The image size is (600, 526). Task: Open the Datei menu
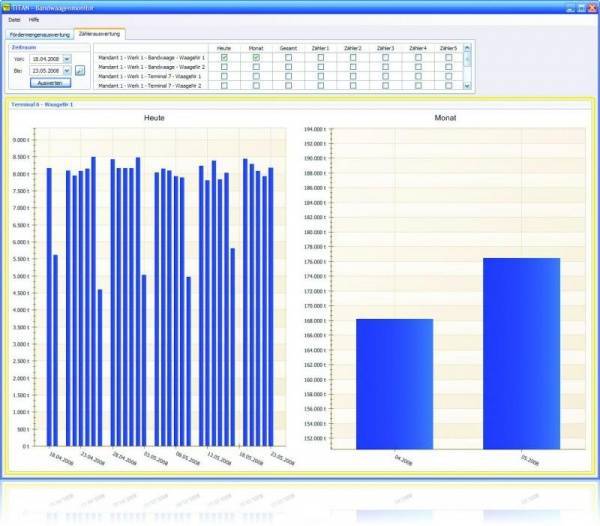[x=14, y=20]
